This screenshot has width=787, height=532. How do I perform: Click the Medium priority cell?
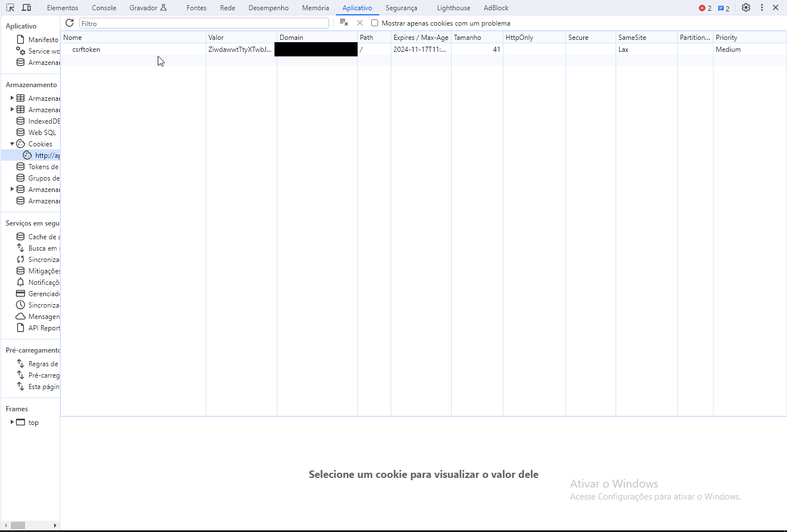click(x=750, y=49)
